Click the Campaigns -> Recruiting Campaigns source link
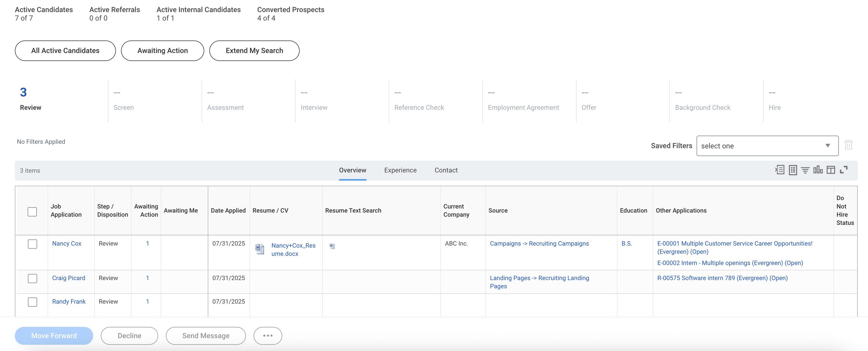Image resolution: width=868 pixels, height=351 pixels. tap(539, 243)
